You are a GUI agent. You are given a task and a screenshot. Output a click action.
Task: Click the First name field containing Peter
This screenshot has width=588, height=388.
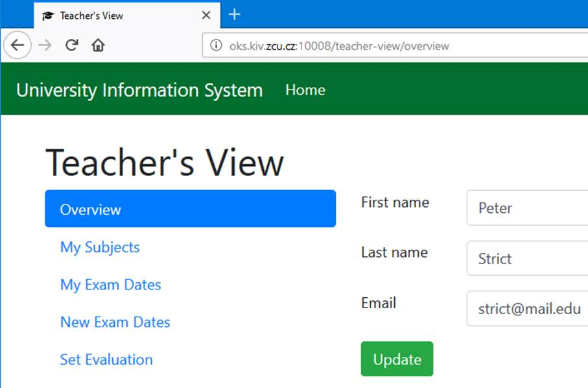tap(527, 208)
